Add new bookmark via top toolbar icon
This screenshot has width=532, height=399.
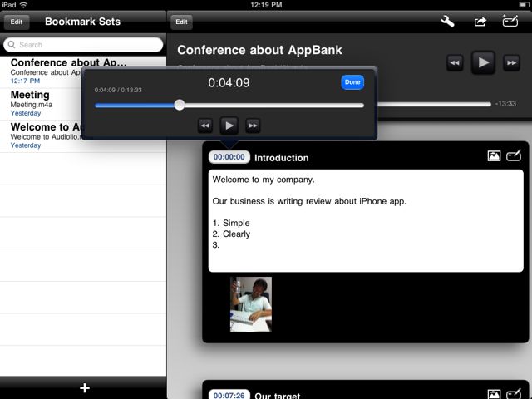coord(510,21)
